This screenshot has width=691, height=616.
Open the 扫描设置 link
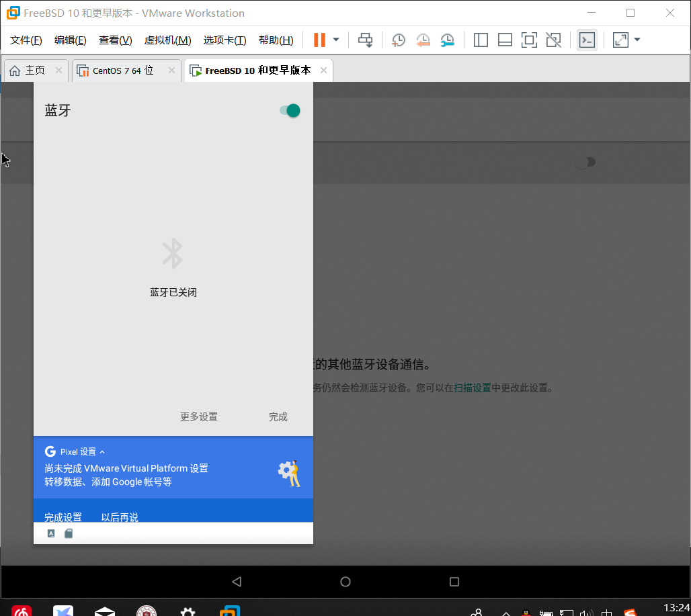coord(473,388)
